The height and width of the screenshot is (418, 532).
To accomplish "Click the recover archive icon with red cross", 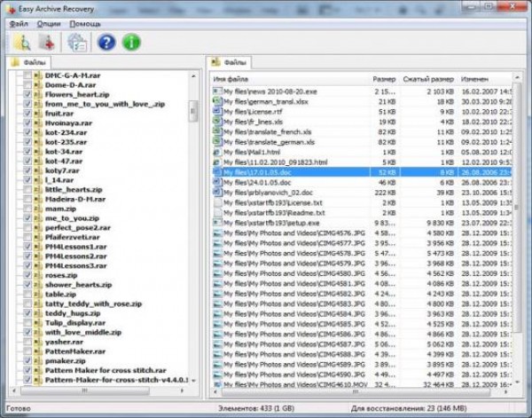I will click(46, 43).
